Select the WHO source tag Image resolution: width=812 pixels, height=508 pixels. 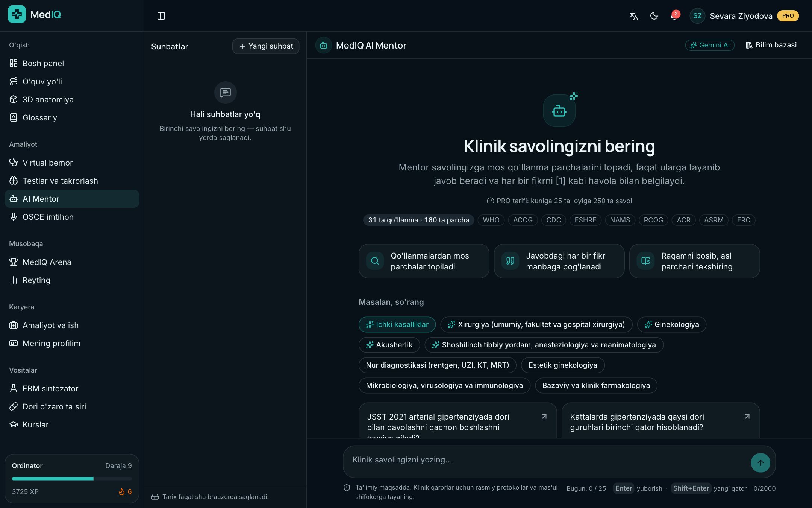click(491, 220)
